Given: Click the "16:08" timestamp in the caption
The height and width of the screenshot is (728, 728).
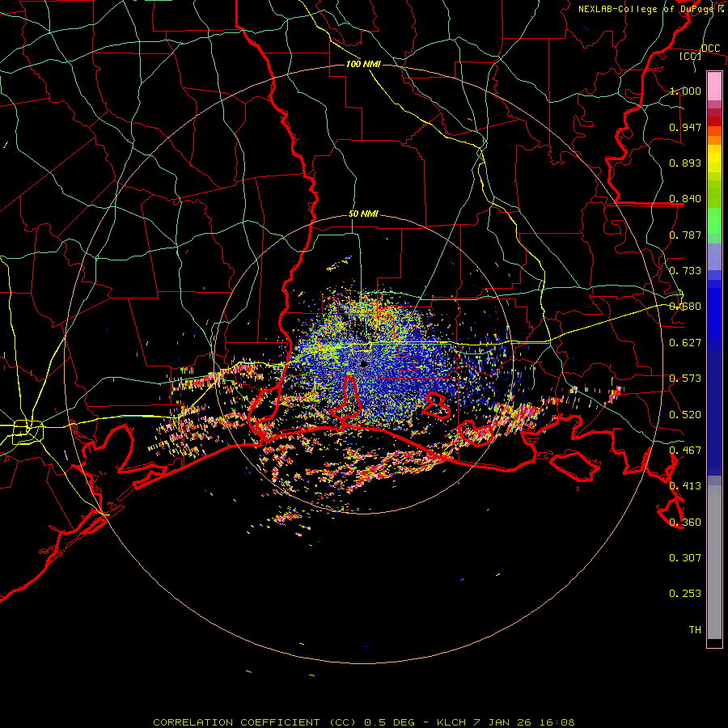Looking at the screenshot, I should point(557,722).
